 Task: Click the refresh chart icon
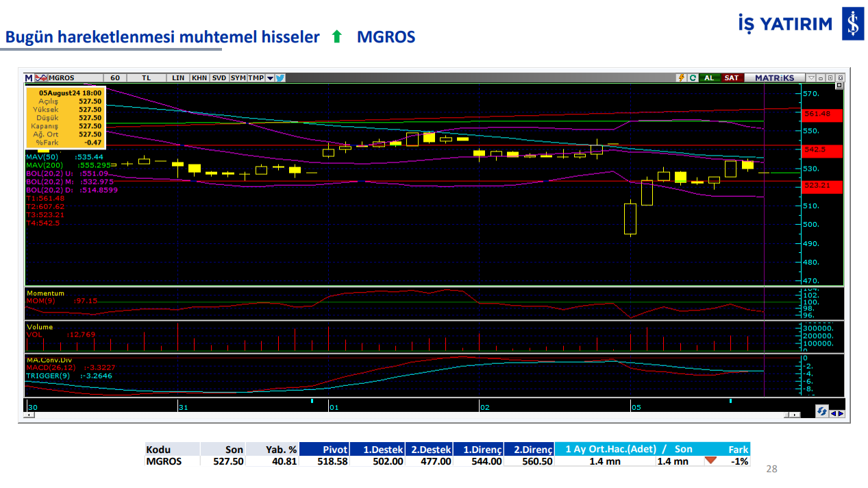tap(692, 77)
